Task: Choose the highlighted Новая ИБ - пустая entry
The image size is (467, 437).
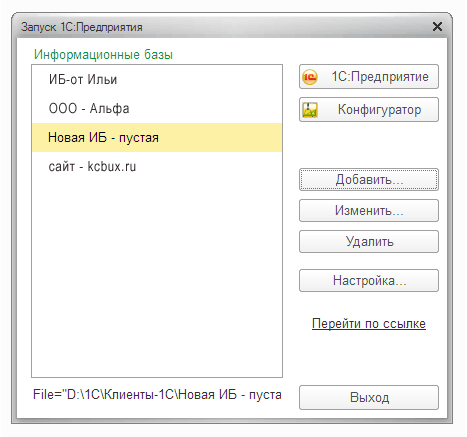Action: 157,138
